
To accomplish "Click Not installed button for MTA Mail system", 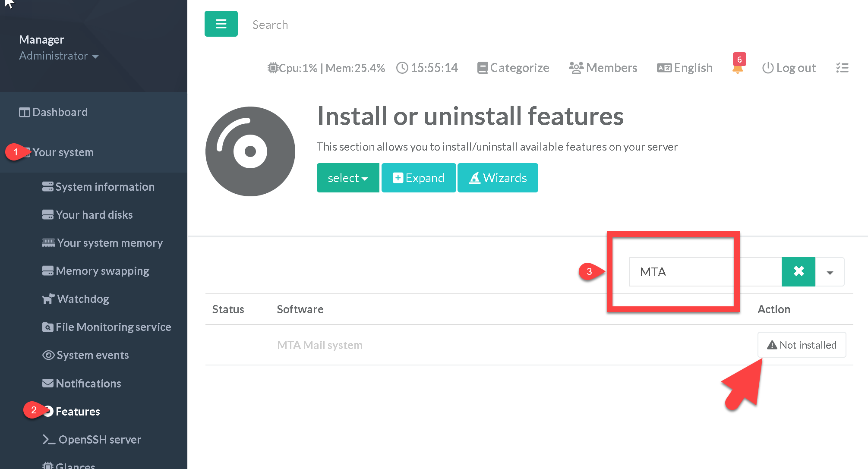I will (802, 345).
